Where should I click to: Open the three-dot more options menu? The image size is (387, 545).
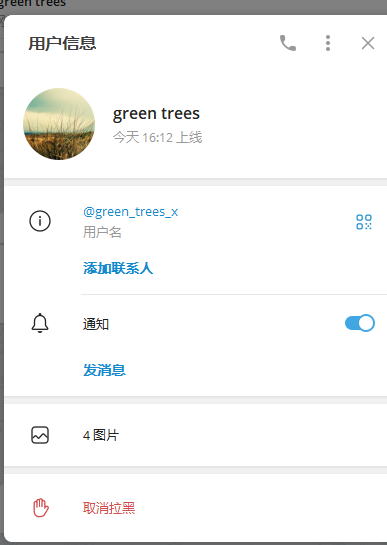(328, 43)
